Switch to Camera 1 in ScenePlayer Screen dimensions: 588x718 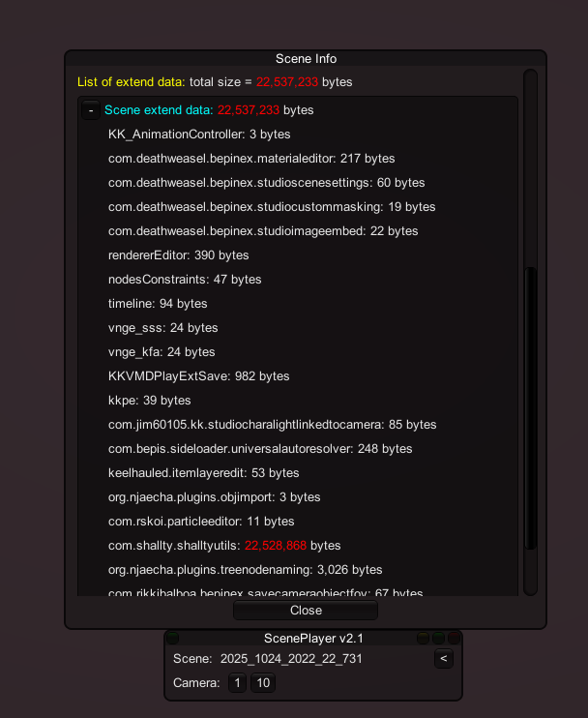237,683
